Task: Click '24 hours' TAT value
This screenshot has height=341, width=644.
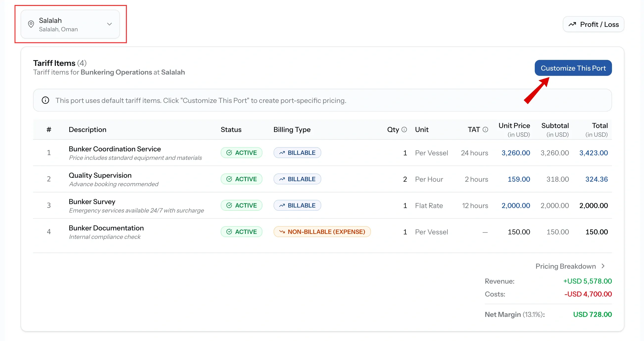Action: pos(474,153)
